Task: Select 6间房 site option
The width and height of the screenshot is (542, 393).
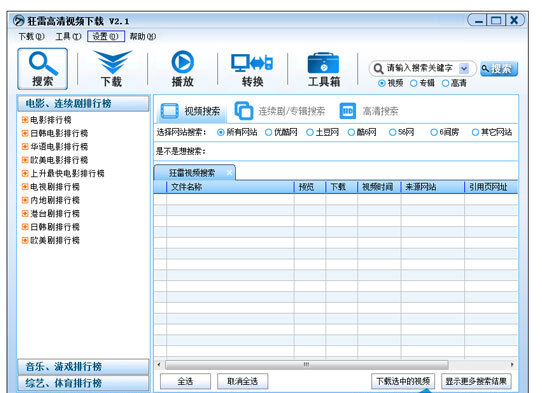Action: point(434,132)
